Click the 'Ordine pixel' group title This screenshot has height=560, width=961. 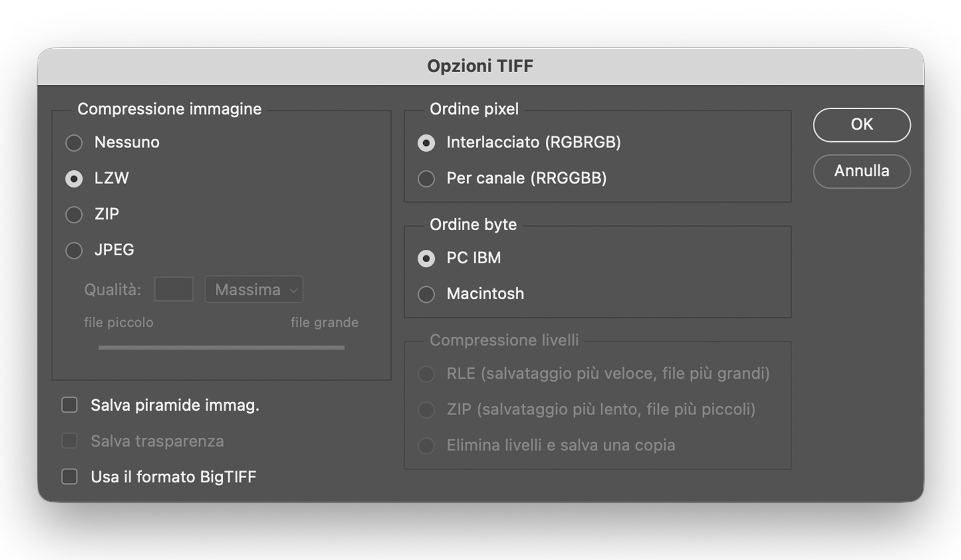[x=474, y=109]
